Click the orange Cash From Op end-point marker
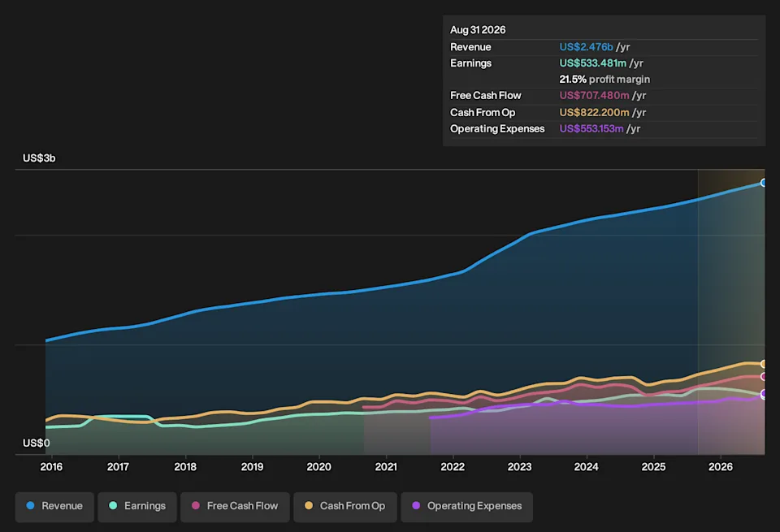Screen dimensions: 780x532 [764, 364]
